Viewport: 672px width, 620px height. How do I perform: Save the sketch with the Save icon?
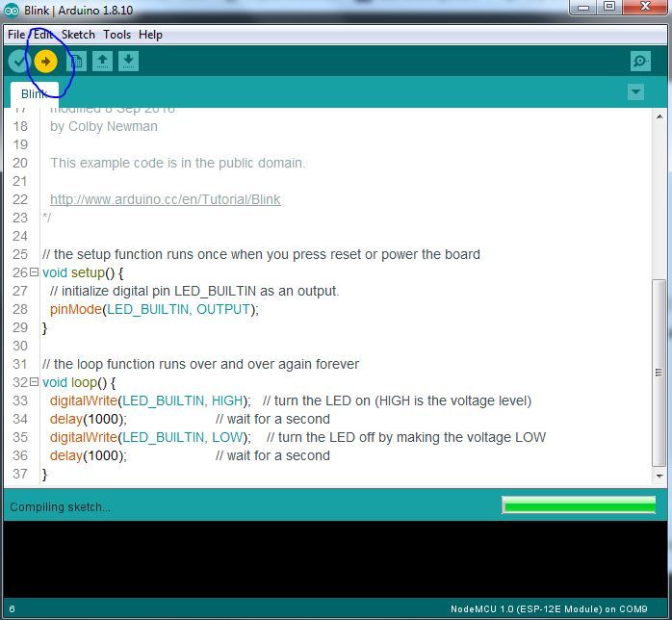[x=128, y=62]
